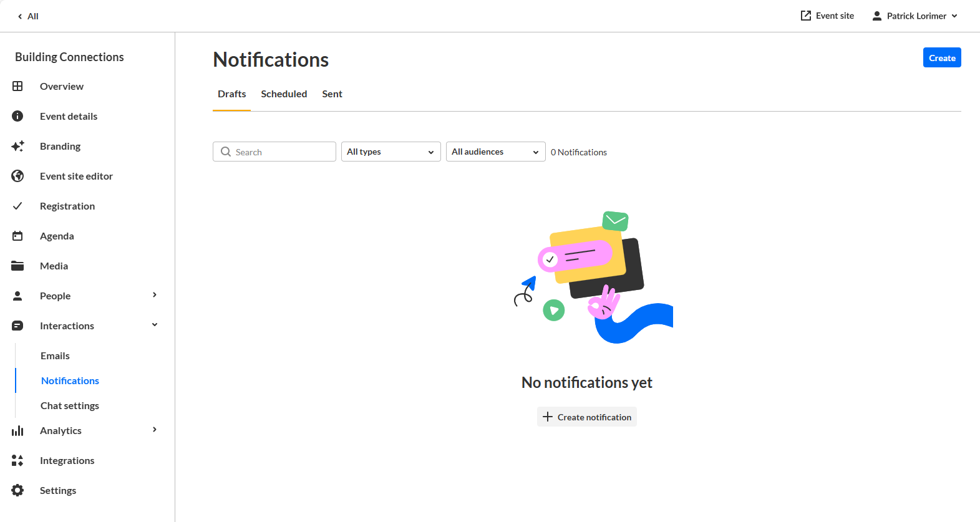Screen dimensions: 980x522
Task: Open the All types dropdown
Action: pyautogui.click(x=391, y=152)
